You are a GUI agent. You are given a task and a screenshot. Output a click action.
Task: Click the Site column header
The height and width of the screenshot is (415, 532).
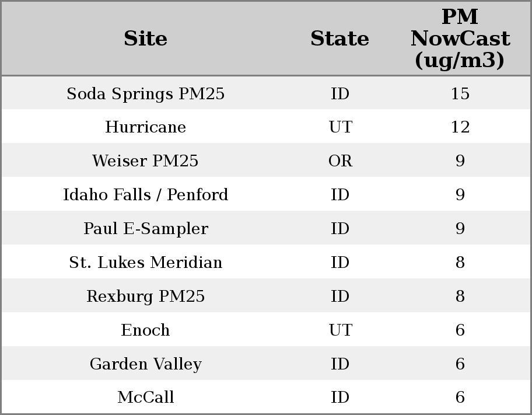146,39
